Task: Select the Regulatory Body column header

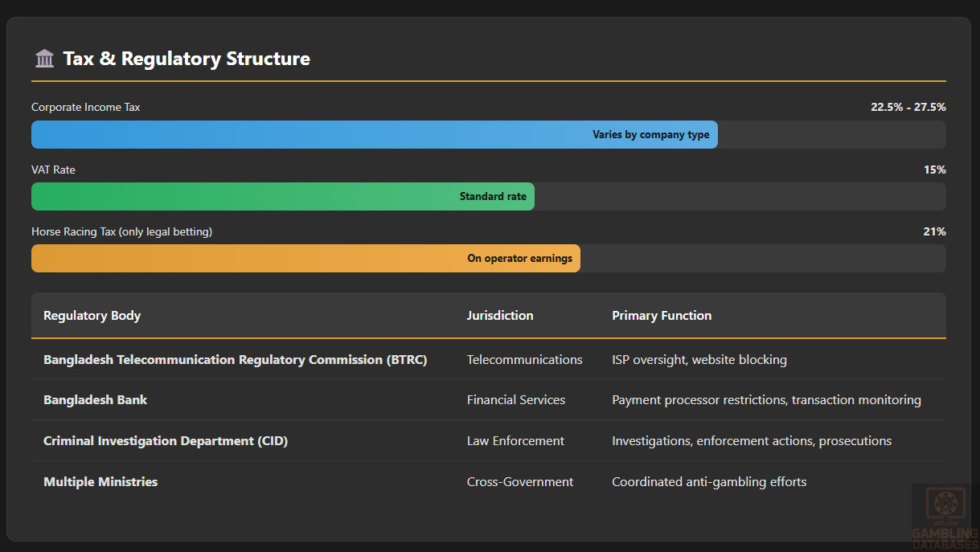Action: point(92,316)
